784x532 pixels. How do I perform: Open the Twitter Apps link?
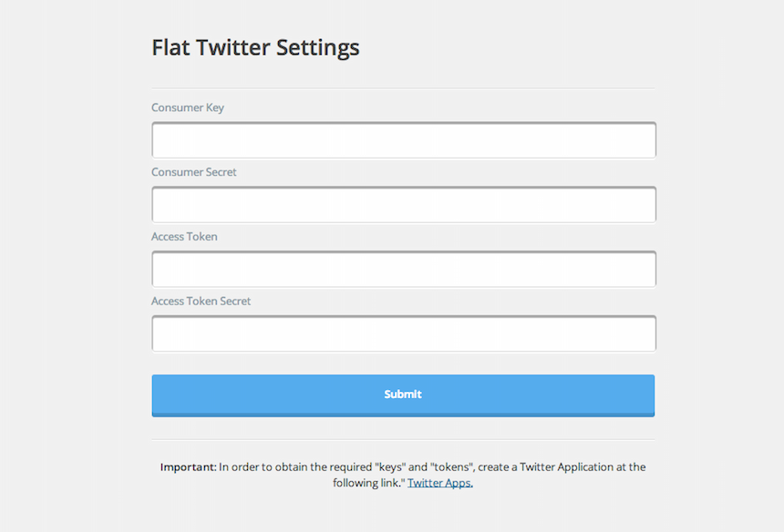point(440,483)
